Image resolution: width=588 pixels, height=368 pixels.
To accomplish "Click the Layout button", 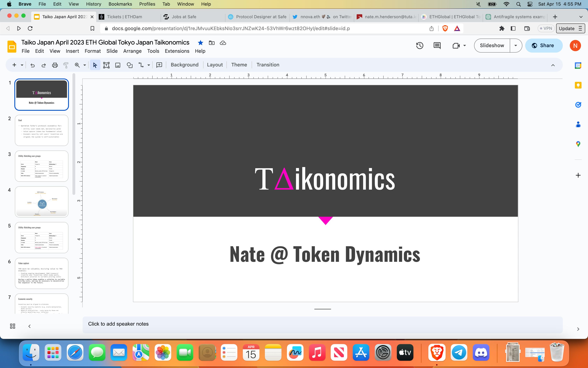I will click(215, 65).
